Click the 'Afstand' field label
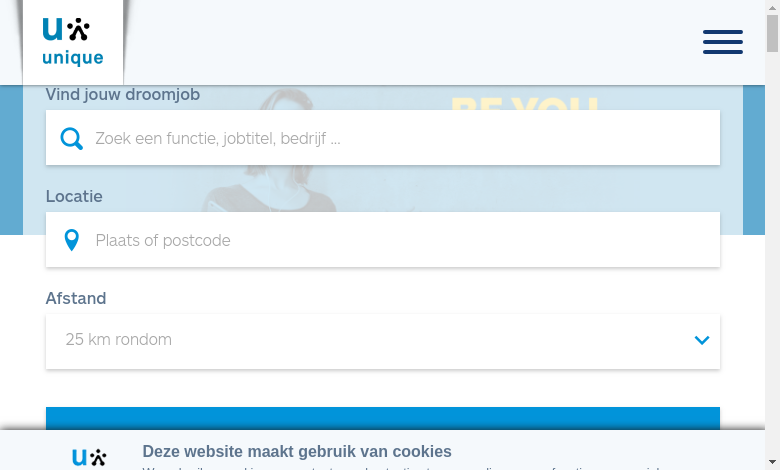This screenshot has height=470, width=780. [x=76, y=298]
